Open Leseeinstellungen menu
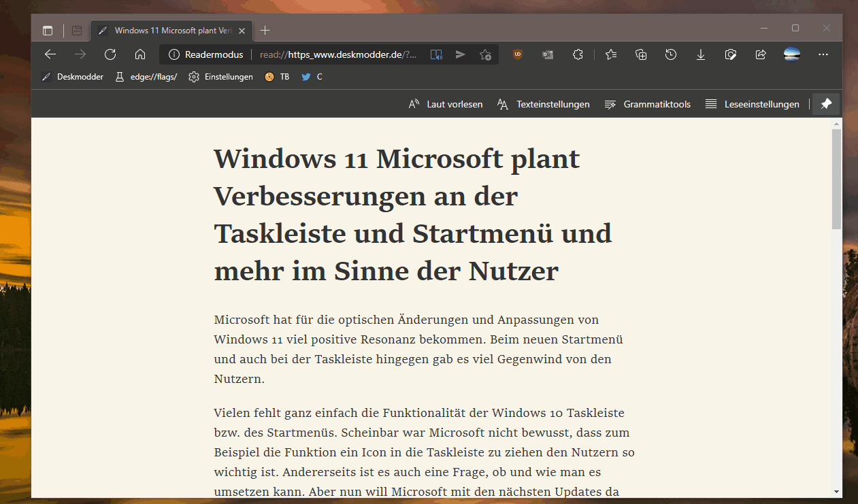Viewport: 858px width, 504px height. coord(752,104)
